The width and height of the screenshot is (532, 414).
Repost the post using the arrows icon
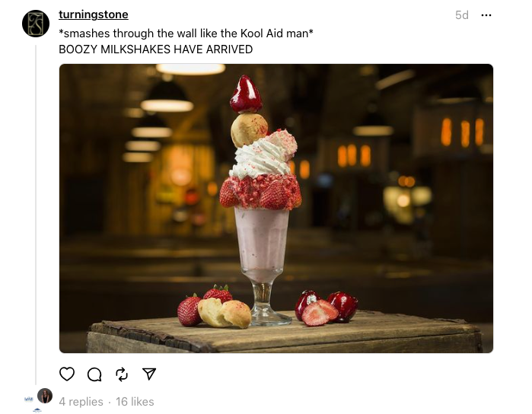pos(122,374)
